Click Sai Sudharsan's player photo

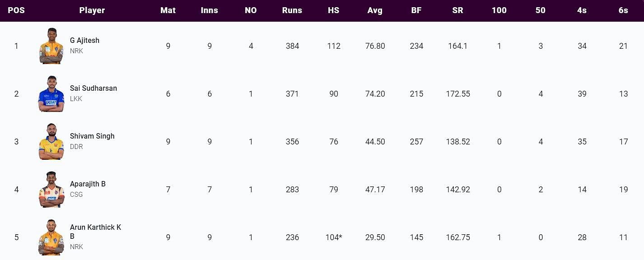(51, 94)
